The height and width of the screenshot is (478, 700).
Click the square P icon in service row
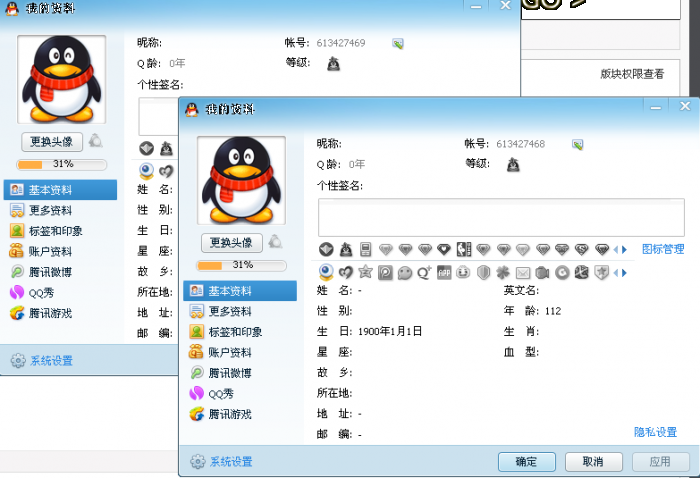tap(385, 272)
